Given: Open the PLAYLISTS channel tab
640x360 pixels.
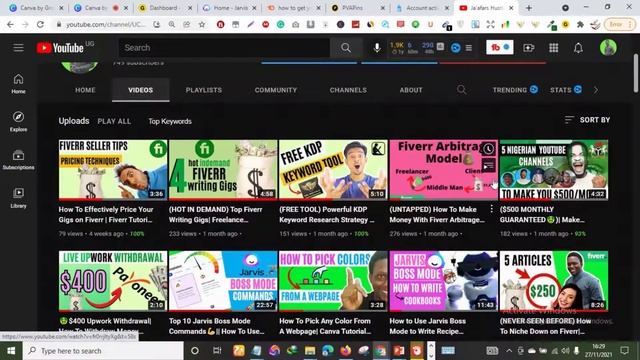Looking at the screenshot, I should pyautogui.click(x=204, y=90).
